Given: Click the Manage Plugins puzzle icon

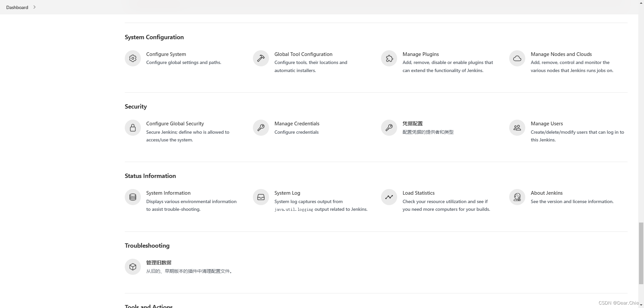Looking at the screenshot, I should pos(389,58).
